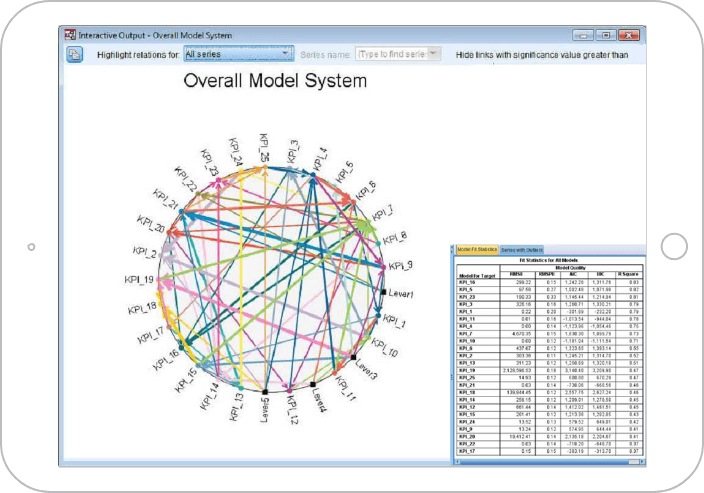
Task: Click the R Square column header
Action: [x=629, y=274]
